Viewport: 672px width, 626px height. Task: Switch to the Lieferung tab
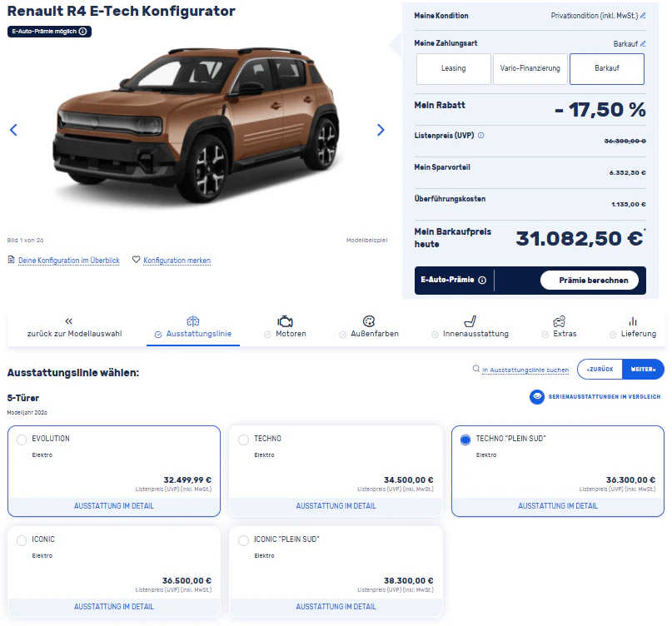click(x=633, y=328)
